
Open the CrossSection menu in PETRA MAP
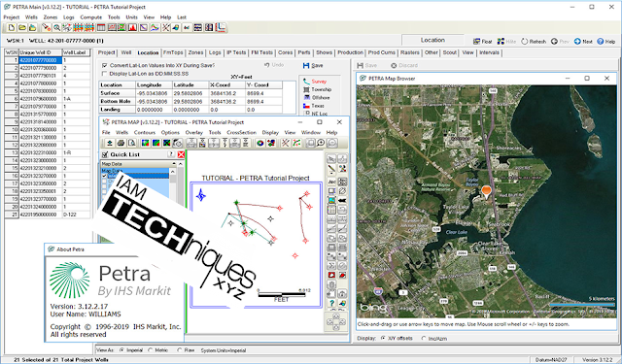[x=241, y=132]
